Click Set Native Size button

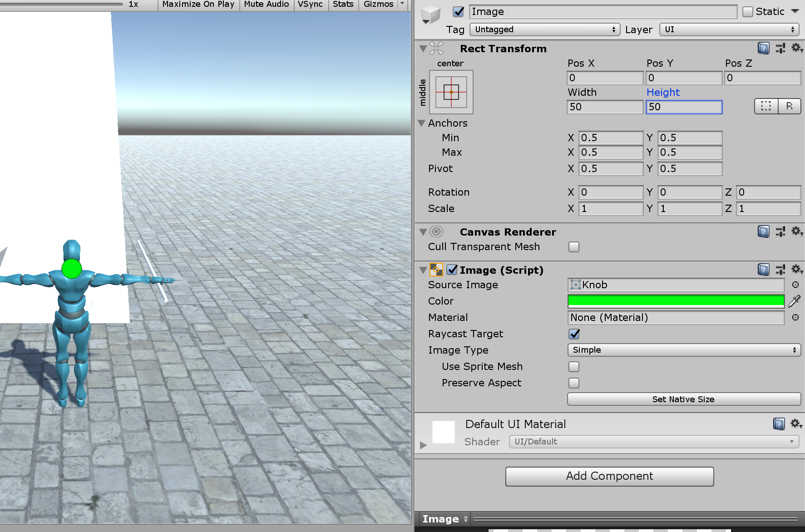click(x=684, y=399)
